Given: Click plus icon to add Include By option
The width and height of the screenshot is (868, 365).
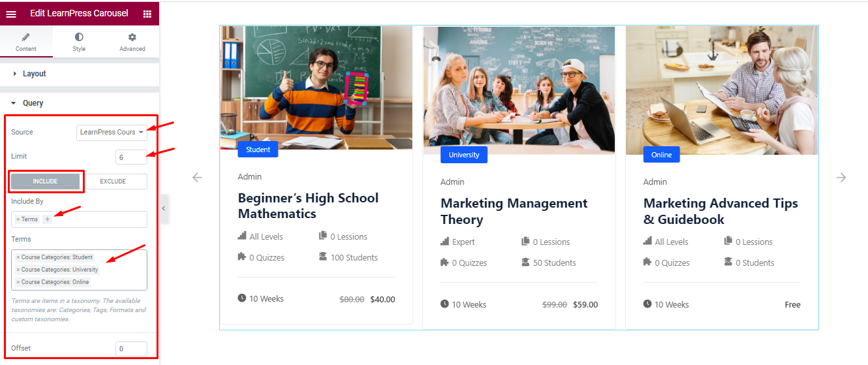Looking at the screenshot, I should click(x=47, y=219).
